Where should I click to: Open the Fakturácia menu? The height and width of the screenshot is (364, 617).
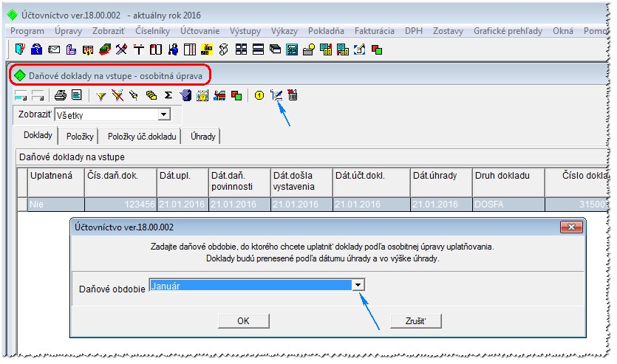coord(374,31)
